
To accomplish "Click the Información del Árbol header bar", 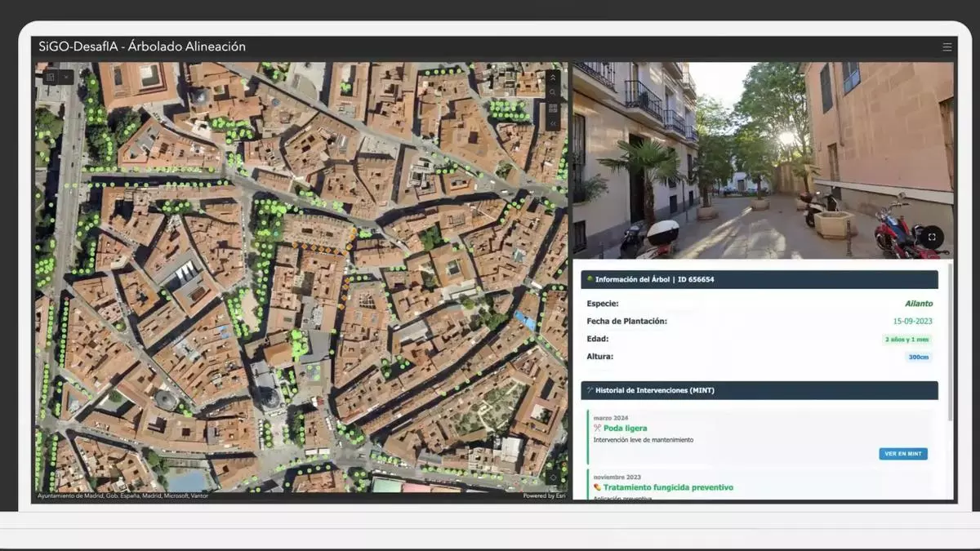I will pos(759,279).
